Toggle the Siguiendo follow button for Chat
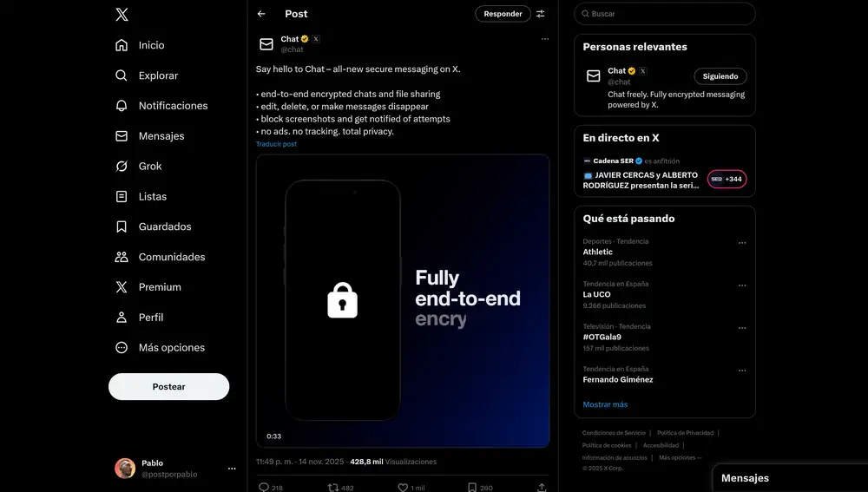868x492 pixels. point(720,76)
